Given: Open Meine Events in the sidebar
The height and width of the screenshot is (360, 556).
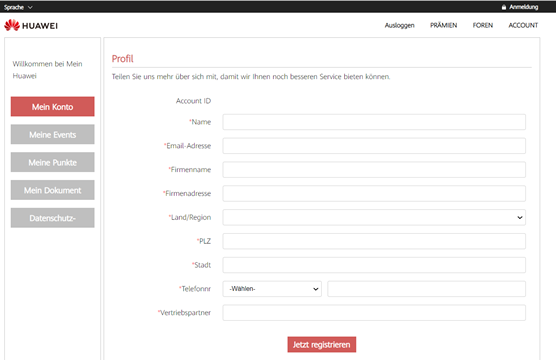Looking at the screenshot, I should (52, 134).
